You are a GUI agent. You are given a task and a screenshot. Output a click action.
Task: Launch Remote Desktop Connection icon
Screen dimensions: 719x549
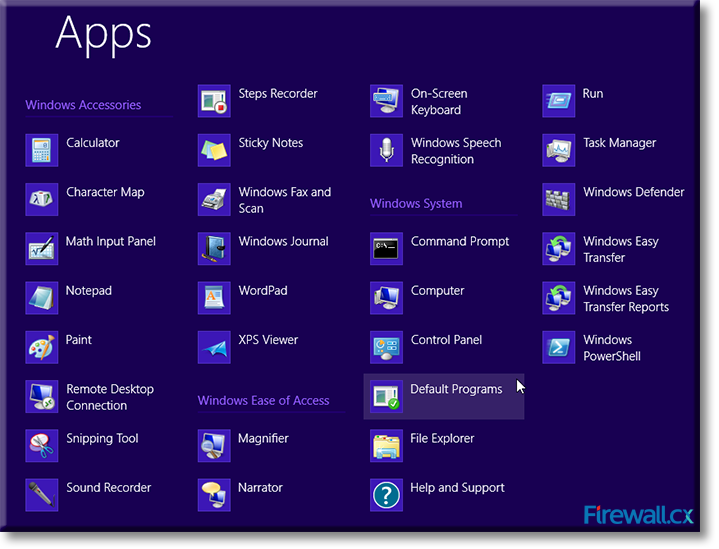click(x=42, y=396)
